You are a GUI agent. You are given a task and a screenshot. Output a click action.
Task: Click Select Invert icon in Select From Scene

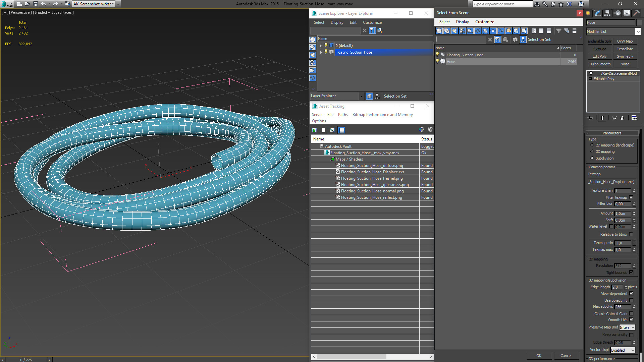pos(549,31)
